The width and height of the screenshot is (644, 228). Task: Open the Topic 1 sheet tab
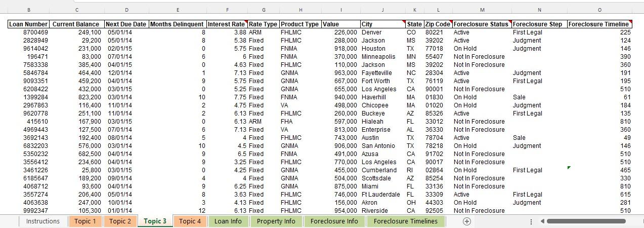85,221
